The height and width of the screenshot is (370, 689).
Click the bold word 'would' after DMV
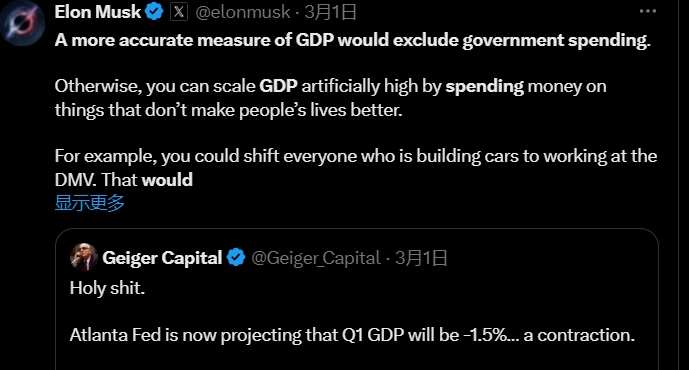click(x=167, y=180)
